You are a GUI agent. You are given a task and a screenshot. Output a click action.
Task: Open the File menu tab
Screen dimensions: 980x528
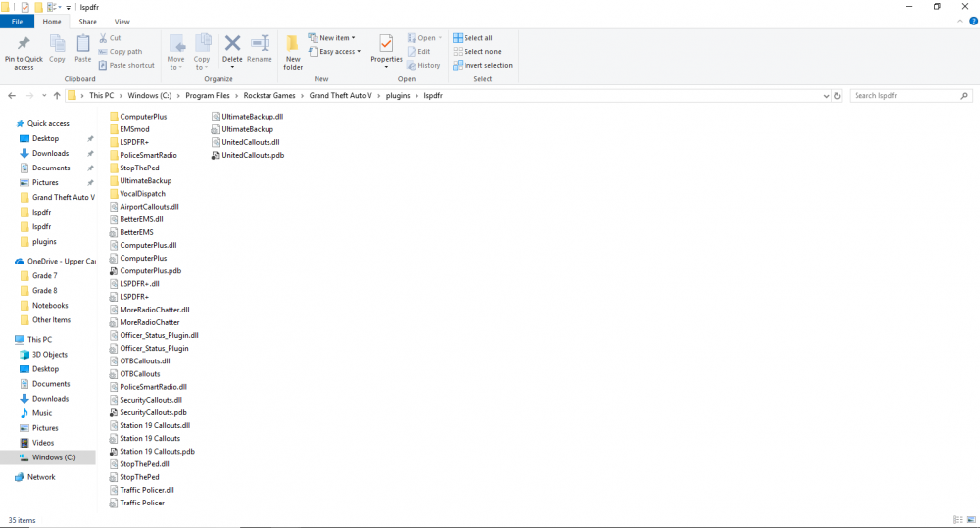[17, 22]
